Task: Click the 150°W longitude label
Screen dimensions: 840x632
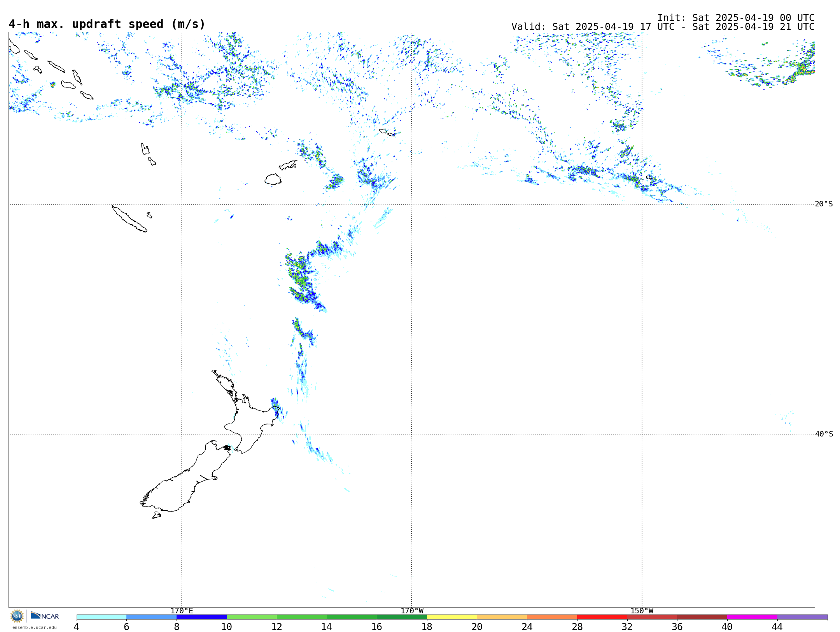Action: [642, 611]
